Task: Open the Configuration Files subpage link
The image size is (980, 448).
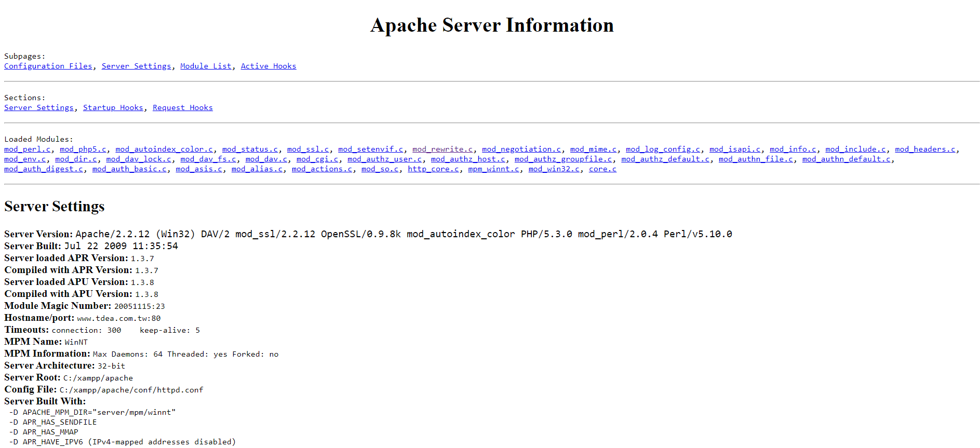Action: coord(48,66)
